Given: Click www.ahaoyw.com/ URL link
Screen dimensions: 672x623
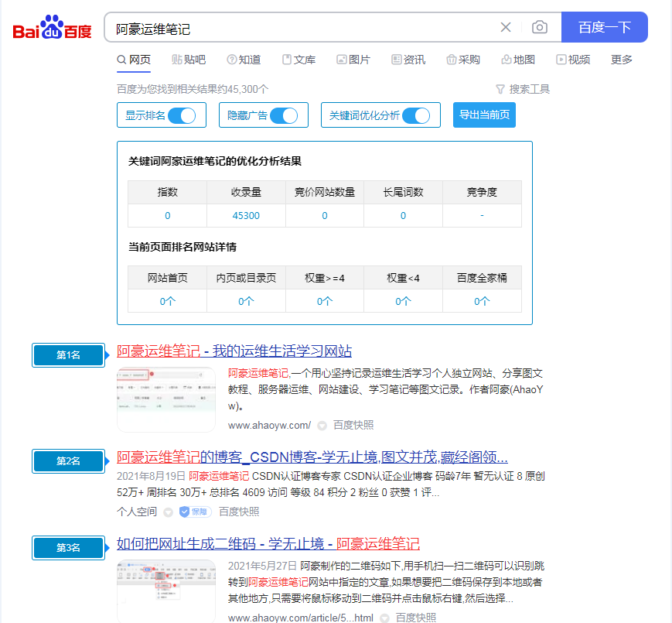Looking at the screenshot, I should coord(269,426).
